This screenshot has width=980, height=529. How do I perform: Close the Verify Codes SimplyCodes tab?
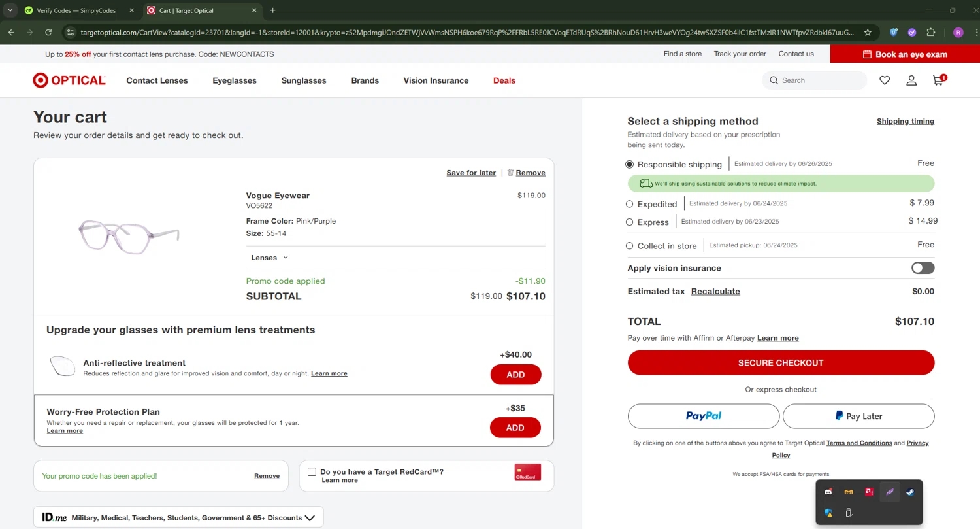131,10
